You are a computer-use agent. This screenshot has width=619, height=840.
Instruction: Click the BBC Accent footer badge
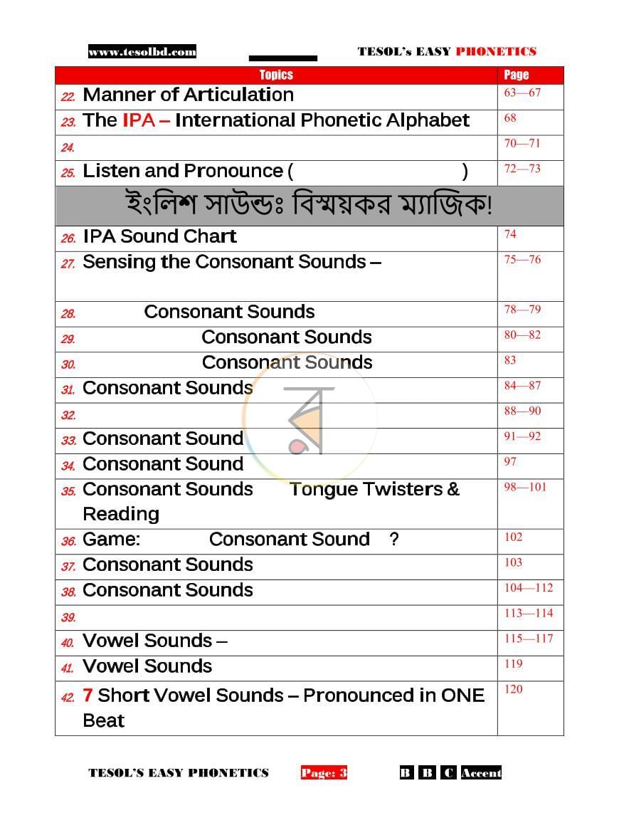[x=450, y=772]
